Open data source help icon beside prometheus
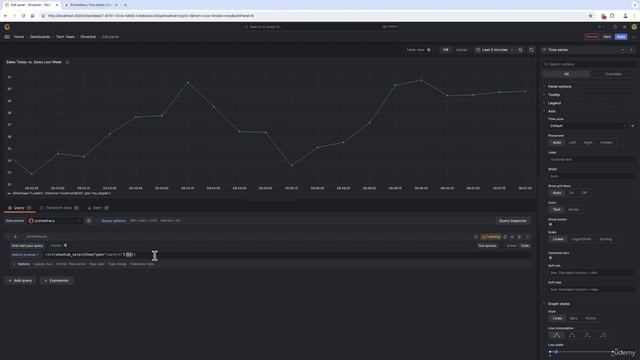The height and width of the screenshot is (360, 640). (89, 221)
